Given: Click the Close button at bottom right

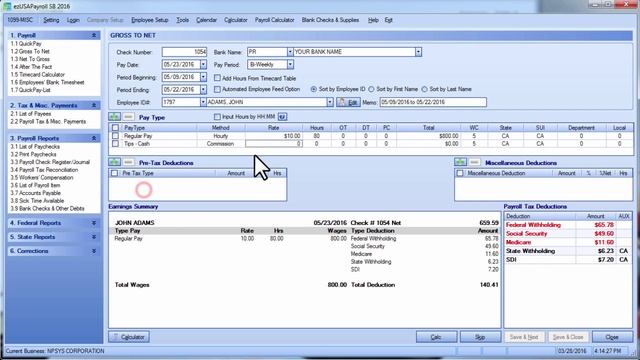Looking at the screenshot, I should pyautogui.click(x=612, y=337).
